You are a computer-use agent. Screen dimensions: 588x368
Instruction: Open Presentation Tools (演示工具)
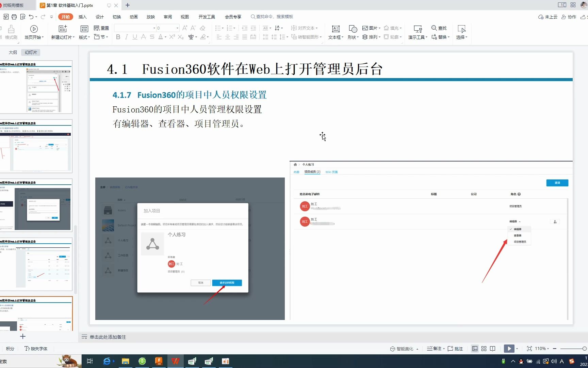click(418, 32)
